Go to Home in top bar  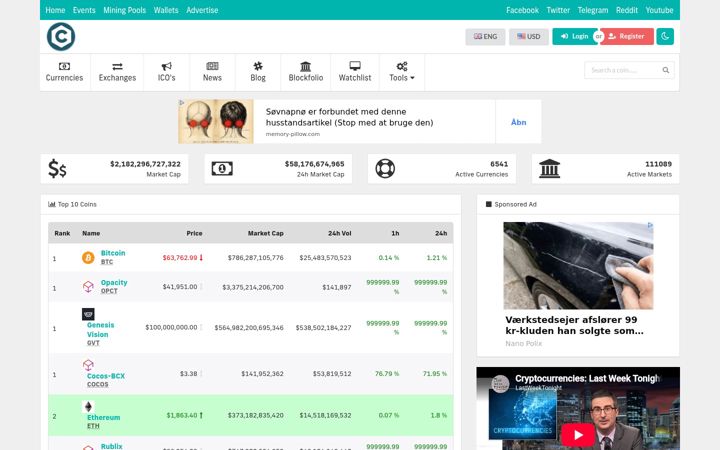(x=55, y=10)
